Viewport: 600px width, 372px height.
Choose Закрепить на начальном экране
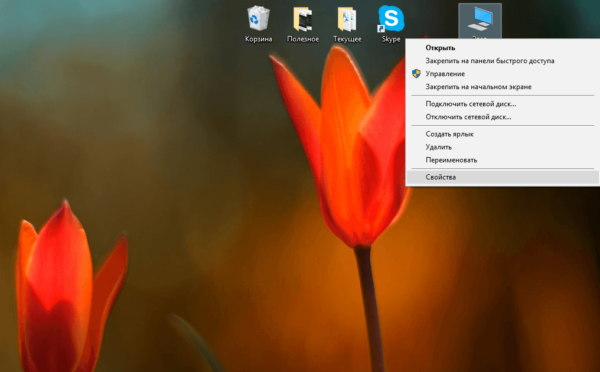tap(478, 87)
